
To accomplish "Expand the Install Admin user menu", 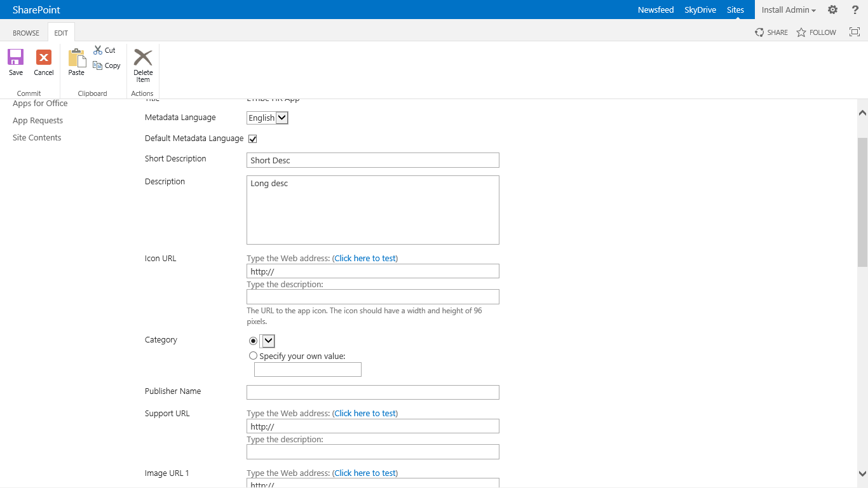I will 789,10.
